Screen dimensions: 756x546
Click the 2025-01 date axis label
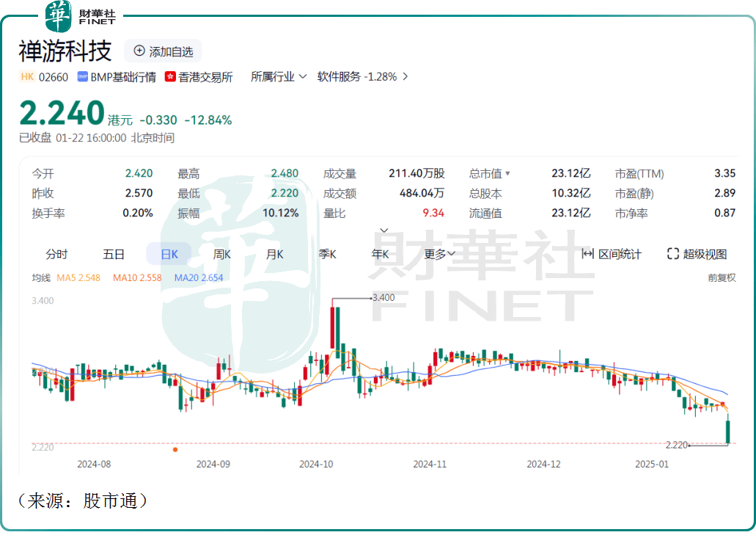coord(652,464)
